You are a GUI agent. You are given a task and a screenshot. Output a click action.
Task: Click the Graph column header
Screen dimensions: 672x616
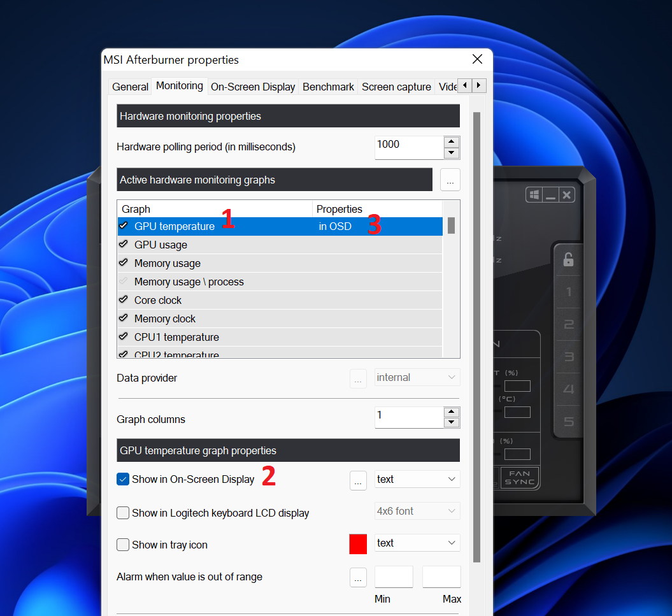coord(215,209)
